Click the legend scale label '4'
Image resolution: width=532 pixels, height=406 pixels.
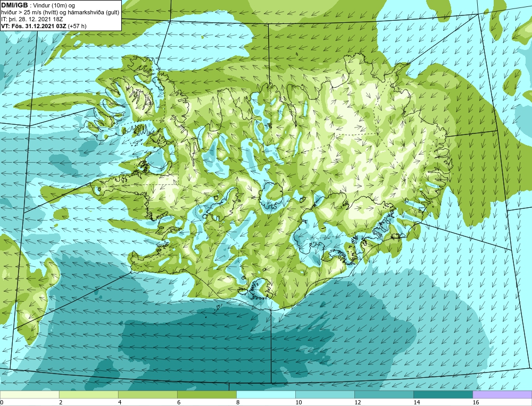pos(120,402)
